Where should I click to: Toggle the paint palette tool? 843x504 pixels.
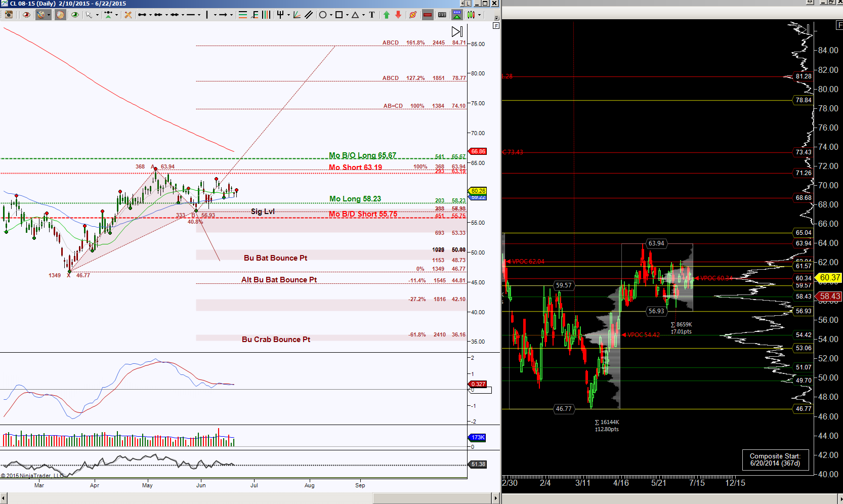pyautogui.click(x=40, y=15)
